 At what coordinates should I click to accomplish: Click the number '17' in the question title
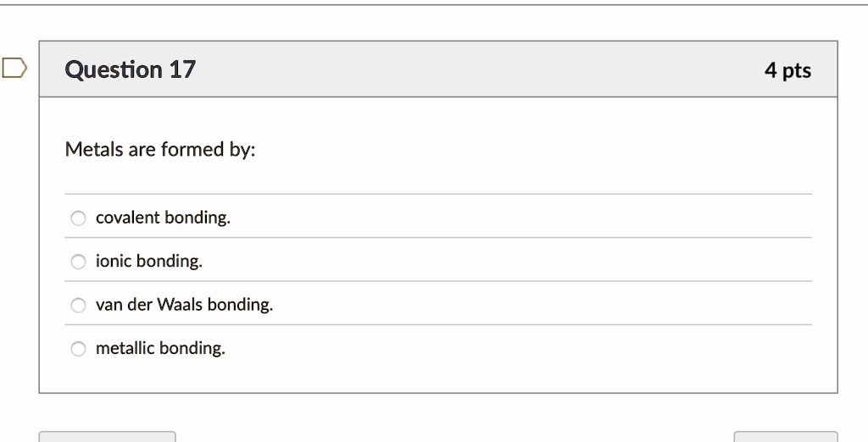pyautogui.click(x=182, y=69)
